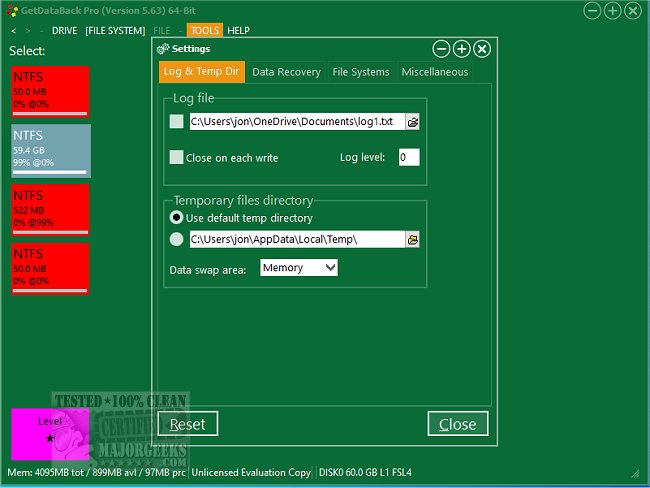Maximize the Settings dialog

461,49
